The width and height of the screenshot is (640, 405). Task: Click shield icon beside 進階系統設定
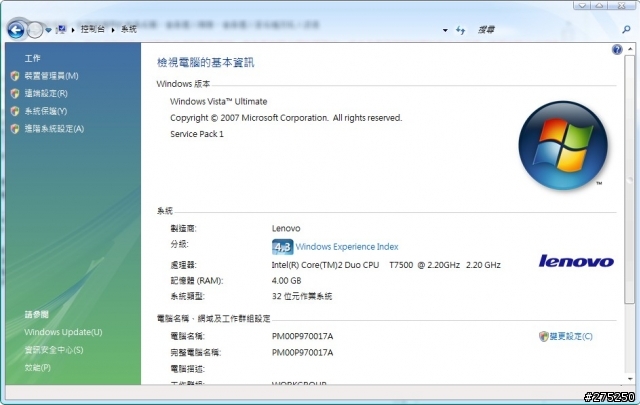click(15, 129)
